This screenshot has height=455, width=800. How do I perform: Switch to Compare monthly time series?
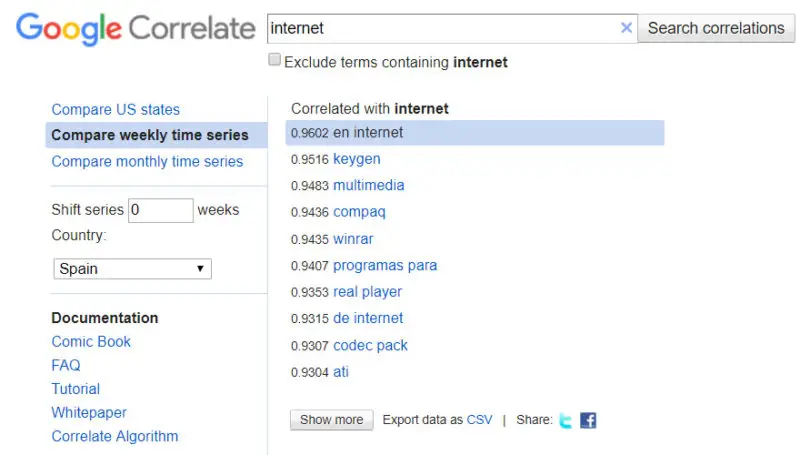pyautogui.click(x=147, y=161)
